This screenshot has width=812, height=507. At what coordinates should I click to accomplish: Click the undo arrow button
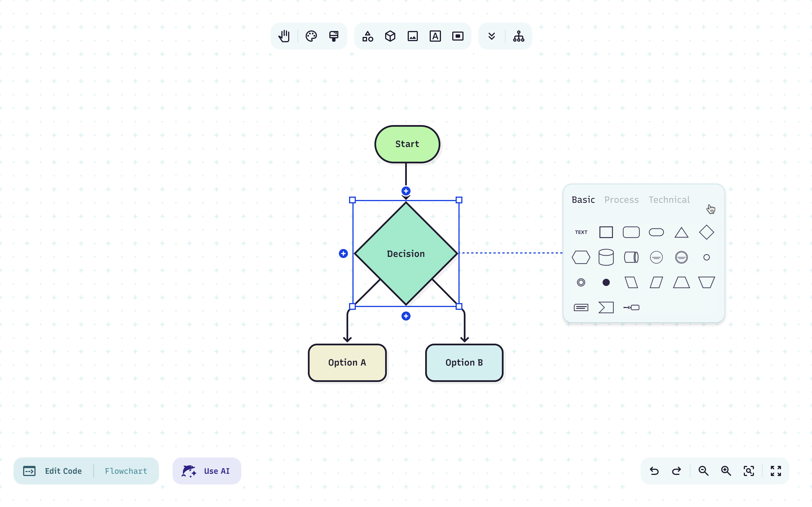click(654, 471)
